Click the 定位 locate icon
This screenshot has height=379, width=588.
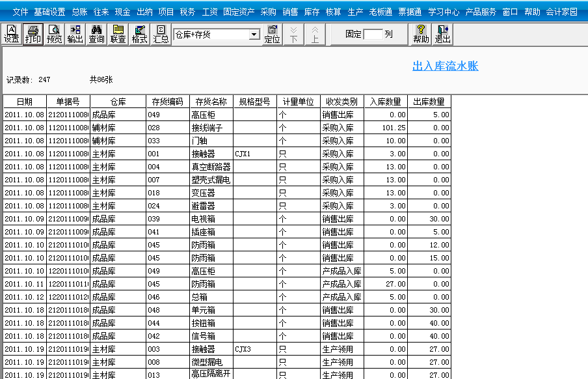click(273, 33)
